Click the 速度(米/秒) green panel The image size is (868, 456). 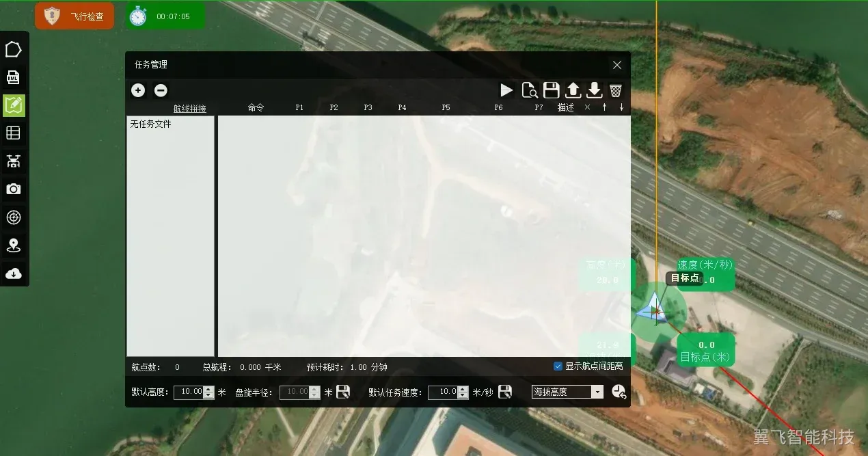click(x=705, y=273)
